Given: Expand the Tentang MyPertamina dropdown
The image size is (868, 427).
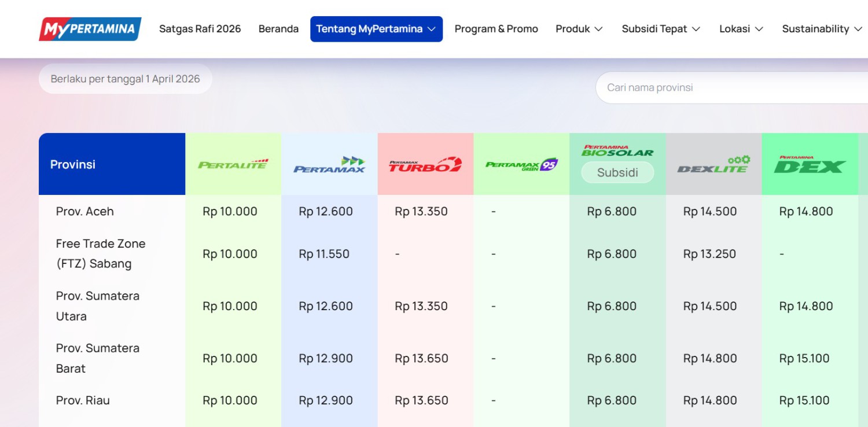Looking at the screenshot, I should coord(376,29).
